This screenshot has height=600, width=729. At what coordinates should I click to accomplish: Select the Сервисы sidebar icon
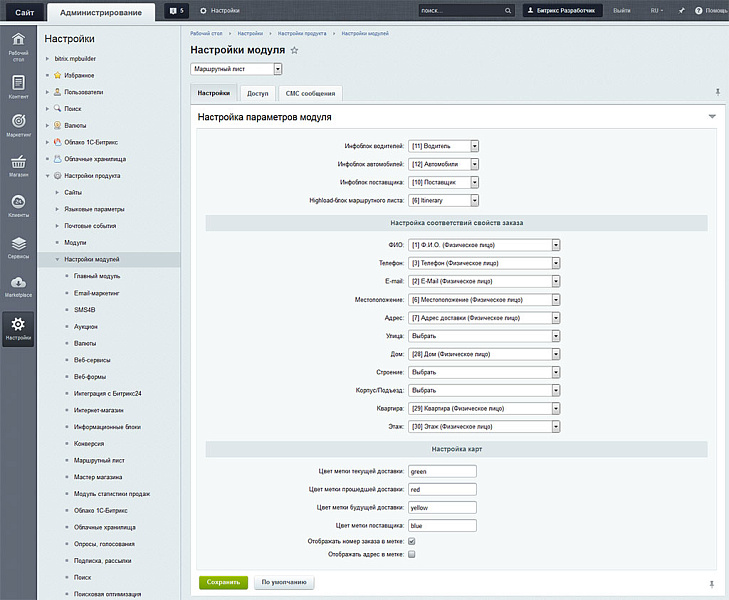18,247
